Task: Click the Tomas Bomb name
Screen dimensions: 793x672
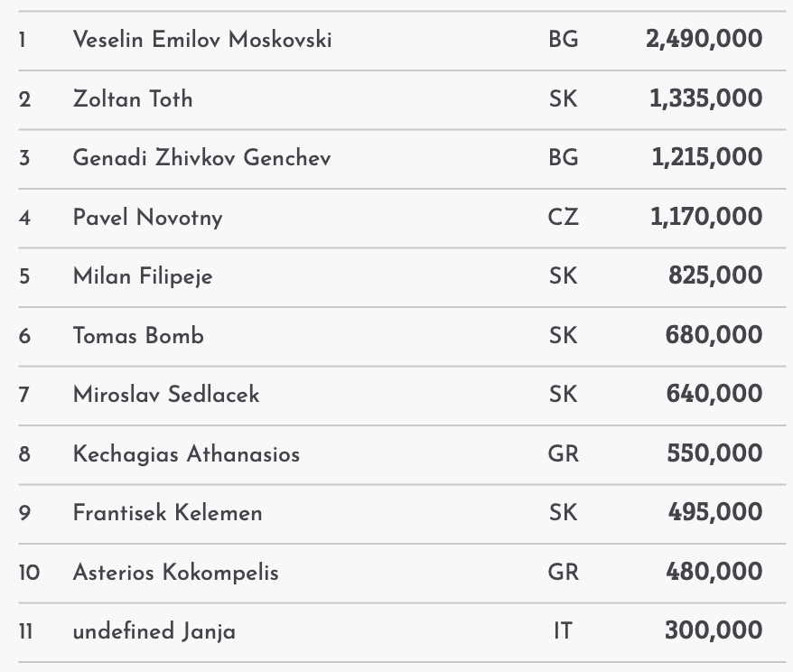Action: [x=138, y=336]
